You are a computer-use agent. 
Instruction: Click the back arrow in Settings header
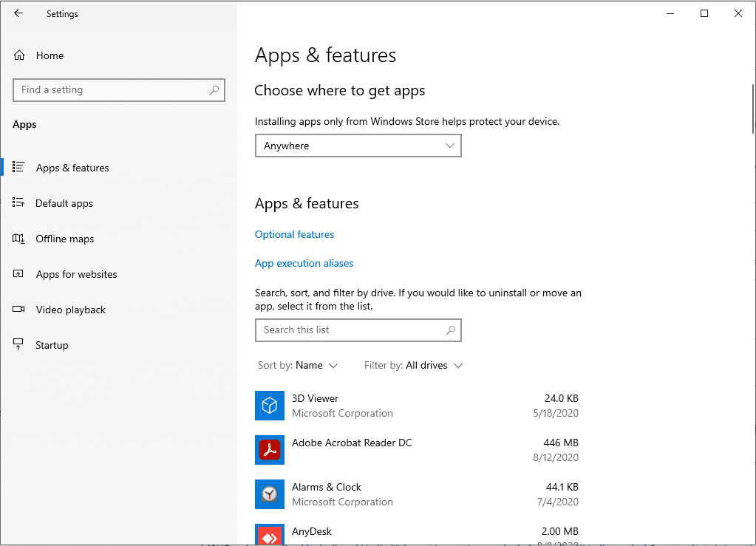[x=18, y=13]
